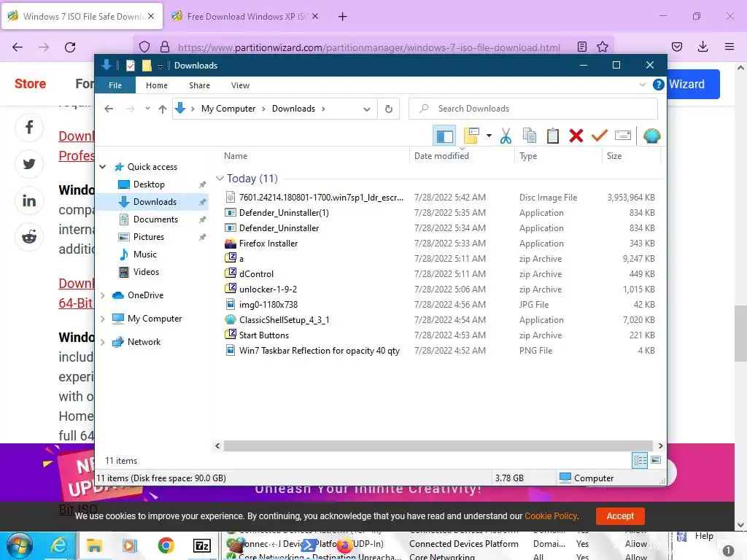
Task: Select Desktop in Quick access
Action: click(x=149, y=184)
